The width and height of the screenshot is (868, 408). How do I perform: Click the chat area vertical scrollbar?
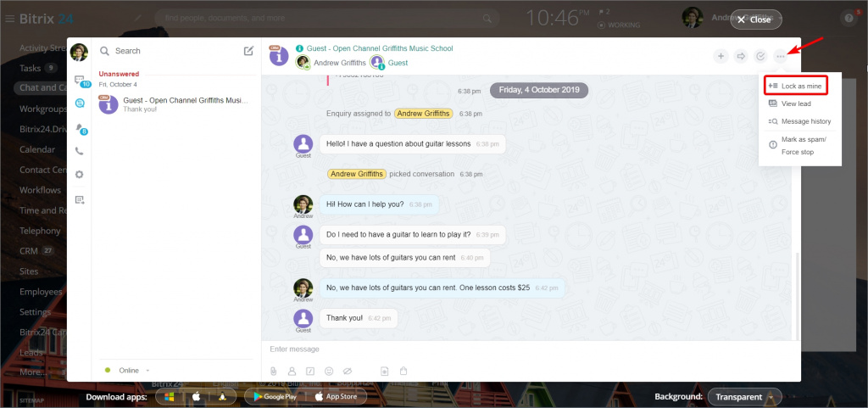[797, 296]
